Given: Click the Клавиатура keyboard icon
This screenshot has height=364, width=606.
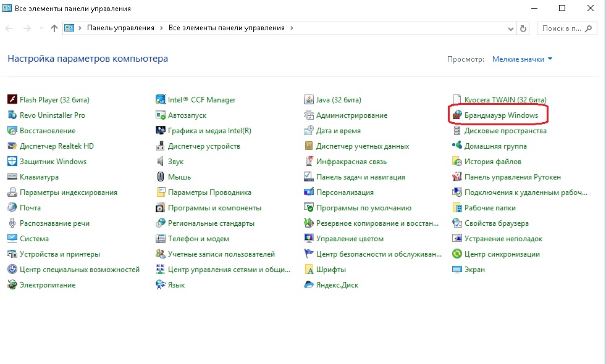Looking at the screenshot, I should pyautogui.click(x=12, y=177).
